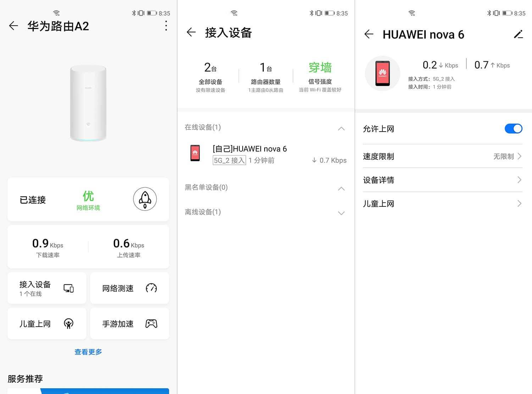Image resolution: width=532 pixels, height=394 pixels.
Task: Tap 5G_2 接入 tag on device
Action: coord(229,160)
